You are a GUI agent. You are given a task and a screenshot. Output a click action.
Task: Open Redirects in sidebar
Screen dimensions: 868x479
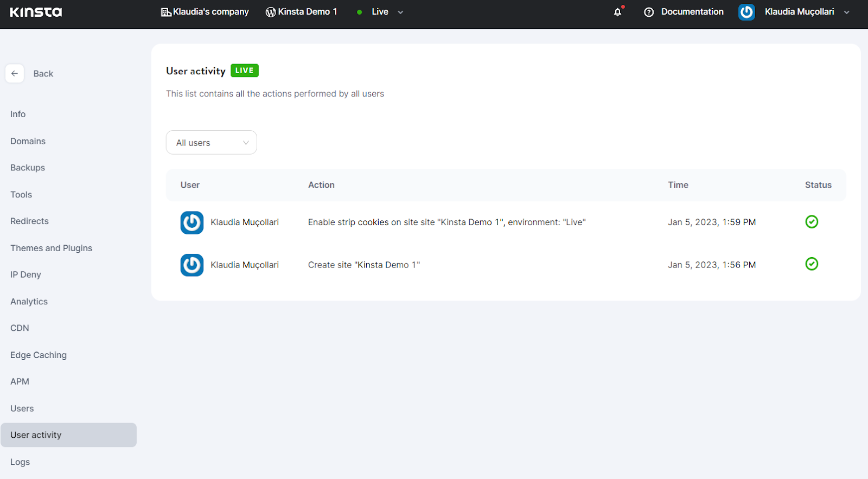(x=29, y=221)
